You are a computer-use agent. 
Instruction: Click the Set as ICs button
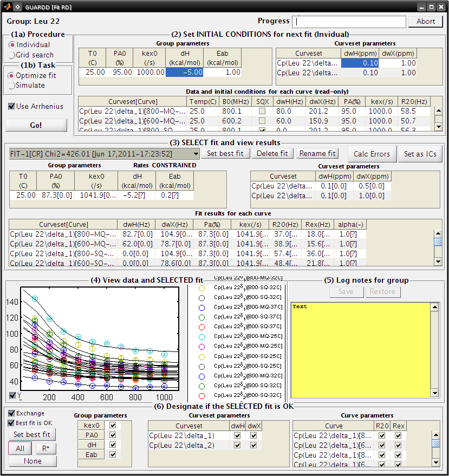pos(420,154)
